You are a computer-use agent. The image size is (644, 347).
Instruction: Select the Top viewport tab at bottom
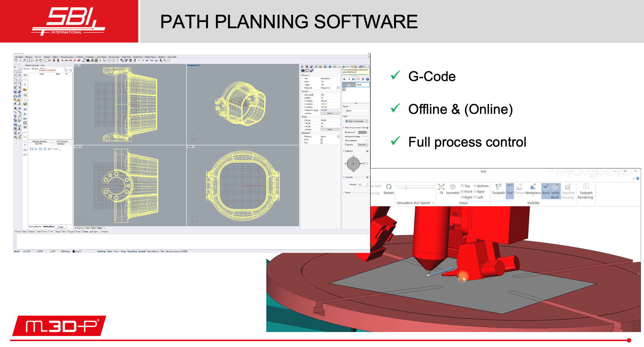pyautogui.click(x=87, y=228)
